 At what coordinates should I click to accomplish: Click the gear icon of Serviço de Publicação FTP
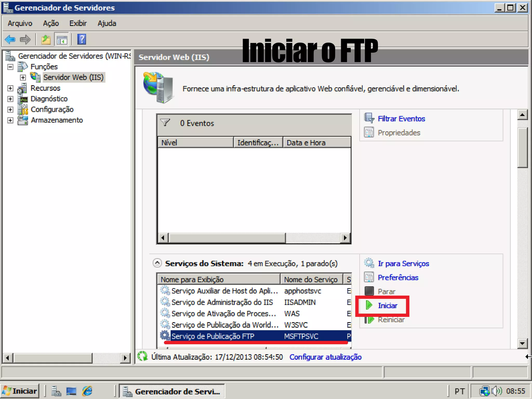tap(165, 336)
